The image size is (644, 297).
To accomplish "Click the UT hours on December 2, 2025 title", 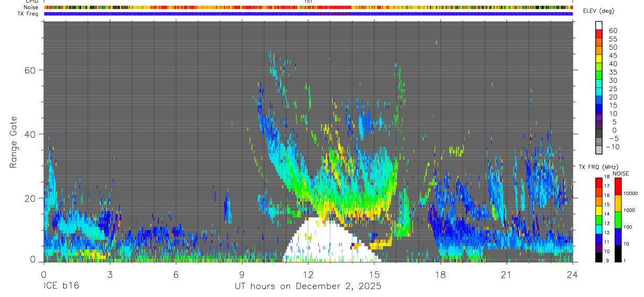I will [308, 287].
